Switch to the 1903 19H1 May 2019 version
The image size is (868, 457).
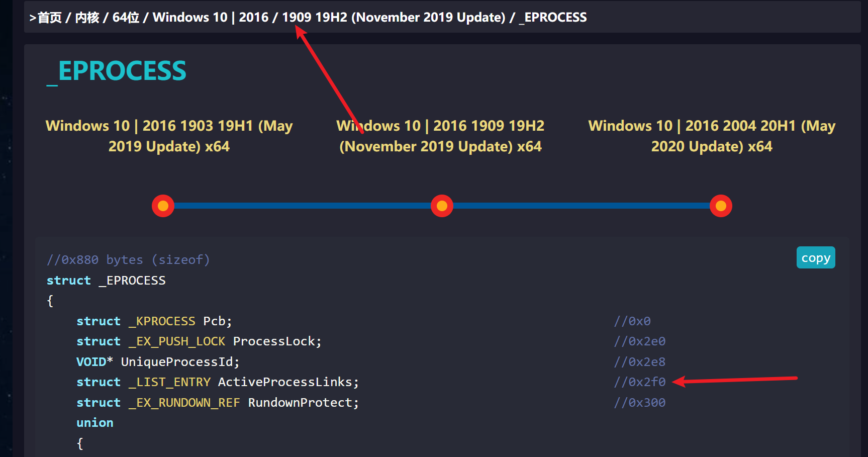(x=169, y=136)
